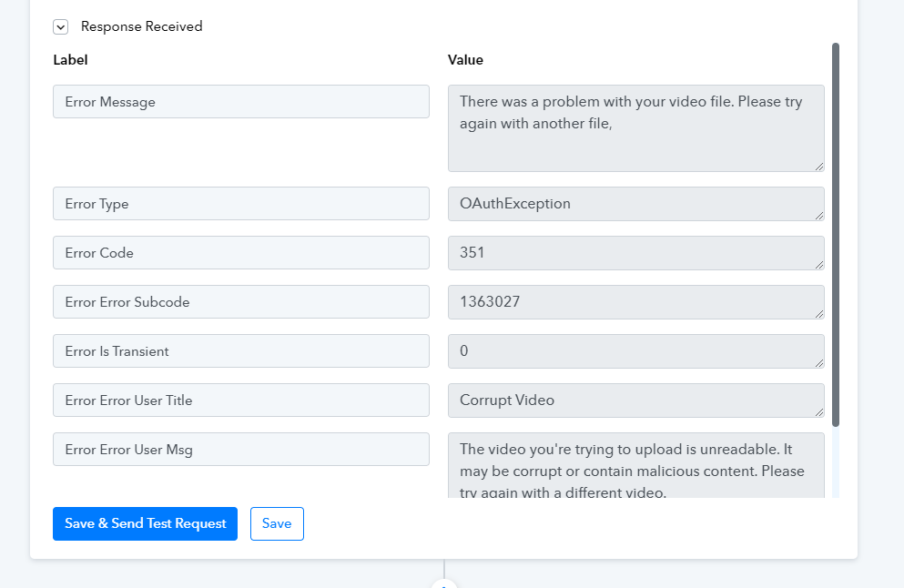Click the response list vertical scrollbar
This screenshot has height=588, width=904.
[x=836, y=235]
